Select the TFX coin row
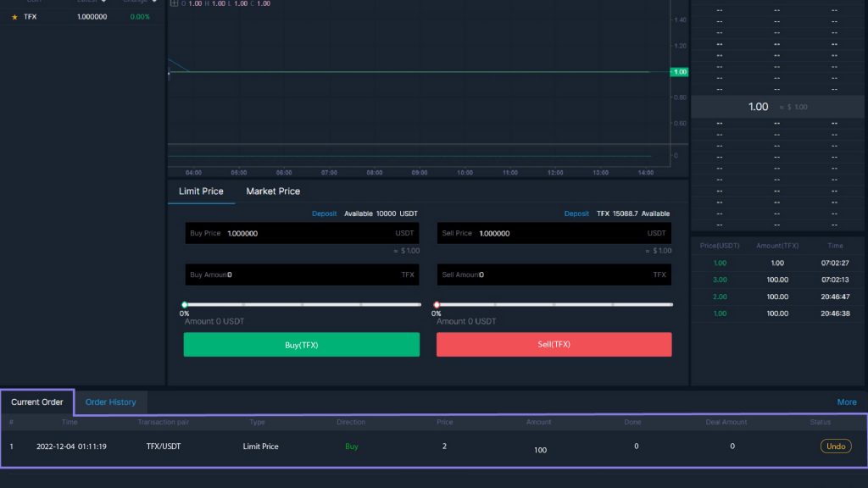This screenshot has width=868, height=488. [82, 17]
